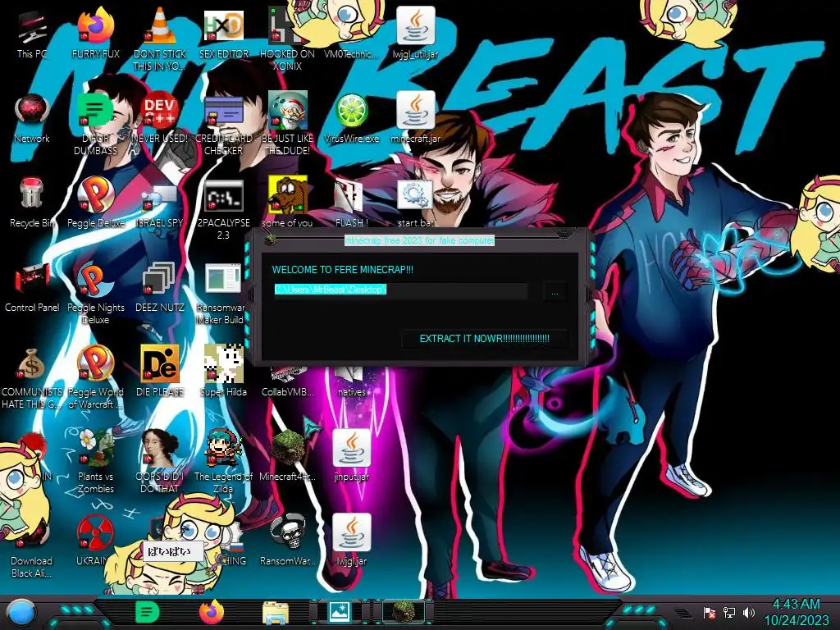Open the This PC desktop icon

[32, 34]
